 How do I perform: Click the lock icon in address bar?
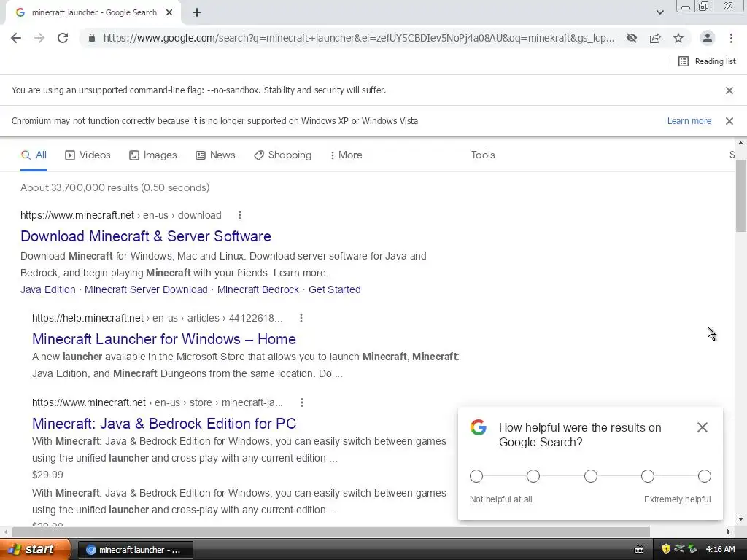92,38
